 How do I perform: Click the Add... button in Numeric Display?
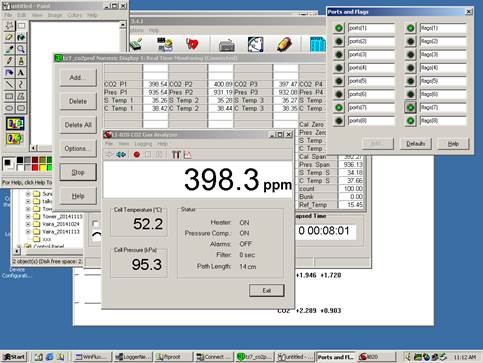[78, 77]
